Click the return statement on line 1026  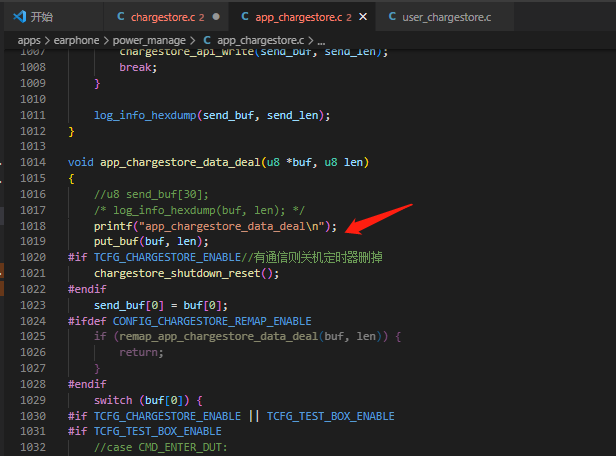click(x=138, y=352)
